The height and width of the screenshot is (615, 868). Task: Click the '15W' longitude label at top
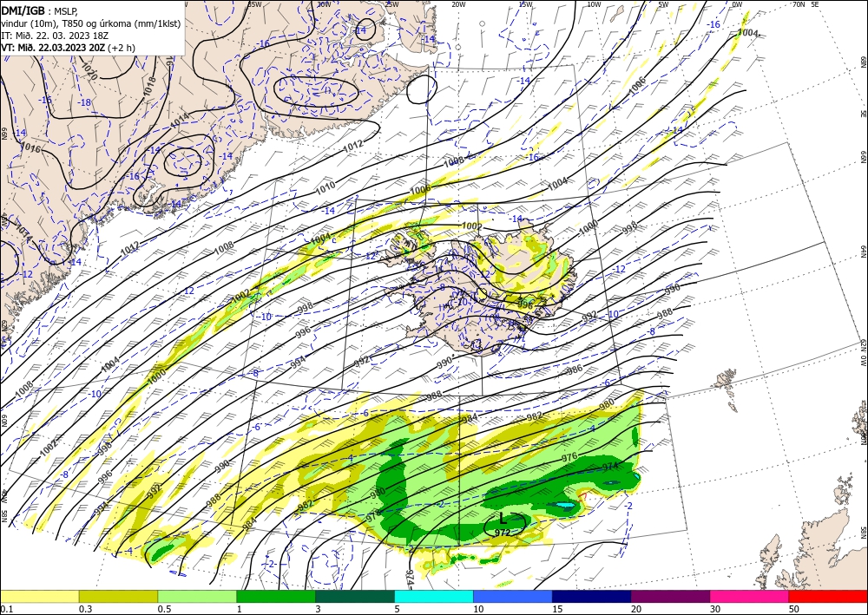tap(526, 4)
